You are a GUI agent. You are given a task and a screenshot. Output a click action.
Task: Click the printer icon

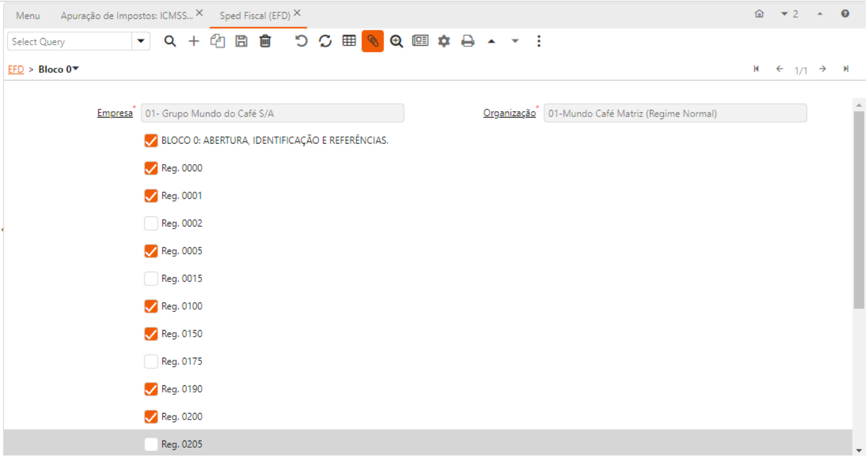pos(468,41)
